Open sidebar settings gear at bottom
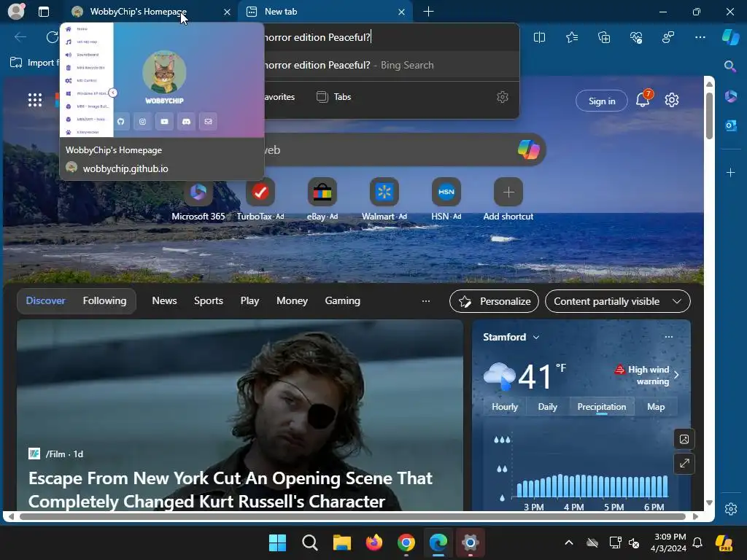Screen dimensions: 747x560 (x=730, y=508)
